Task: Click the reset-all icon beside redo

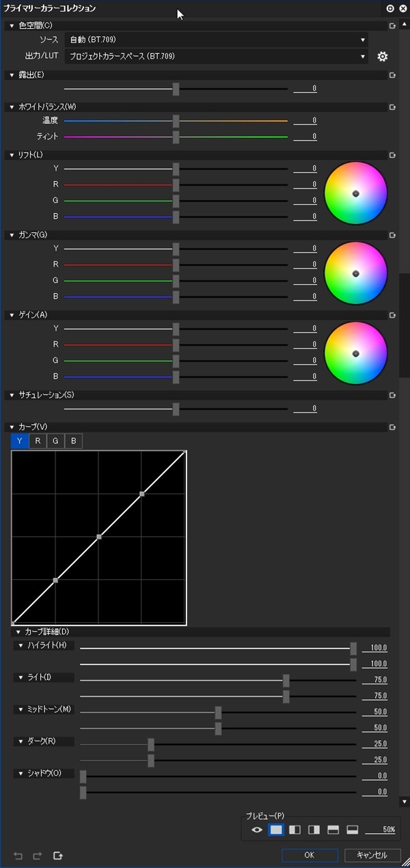Action: point(58,856)
